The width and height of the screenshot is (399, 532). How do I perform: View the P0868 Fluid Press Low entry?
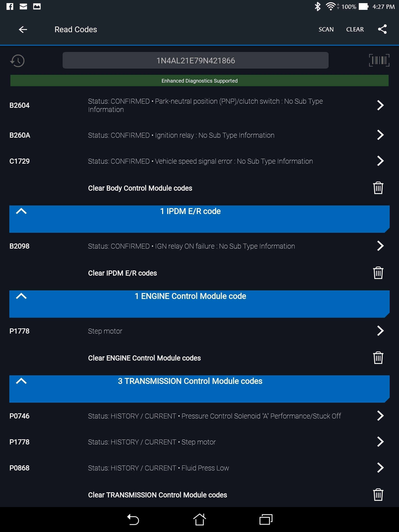(x=380, y=468)
